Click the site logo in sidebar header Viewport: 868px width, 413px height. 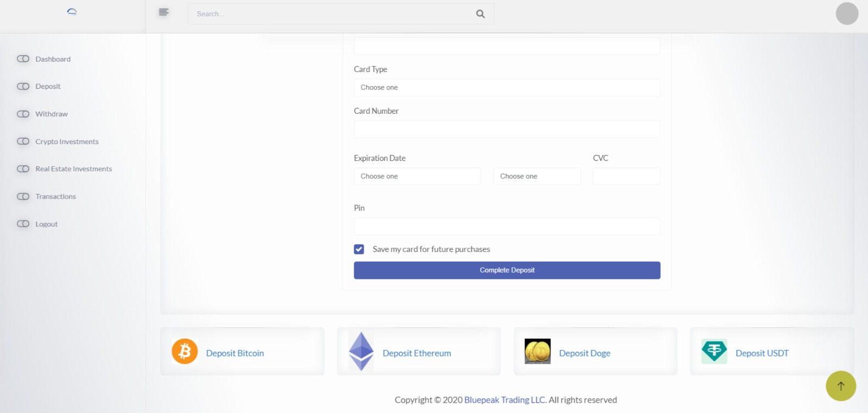(x=72, y=12)
